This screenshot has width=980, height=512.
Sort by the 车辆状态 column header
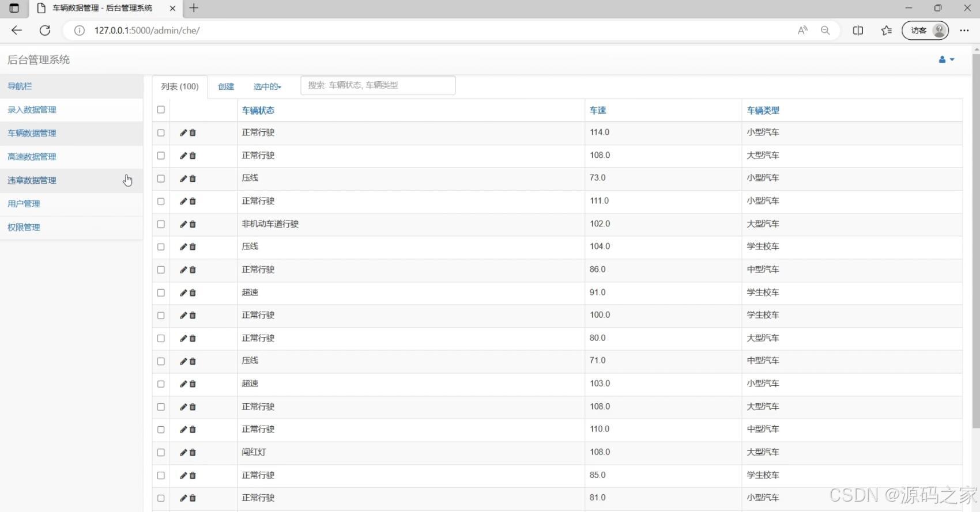[258, 110]
